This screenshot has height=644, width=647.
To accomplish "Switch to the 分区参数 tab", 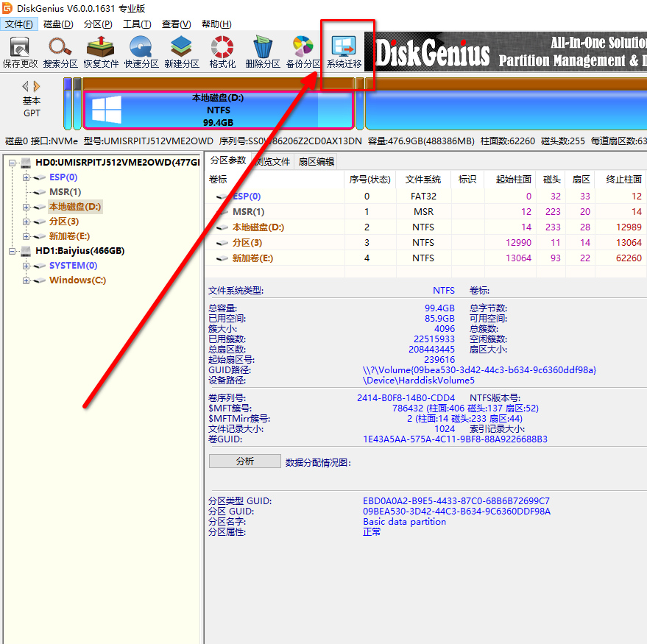I will [228, 160].
